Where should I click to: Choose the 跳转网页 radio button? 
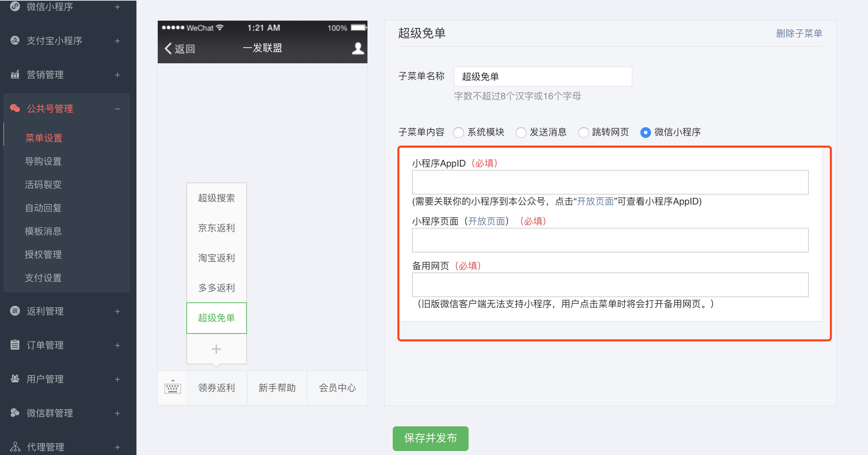tap(583, 132)
